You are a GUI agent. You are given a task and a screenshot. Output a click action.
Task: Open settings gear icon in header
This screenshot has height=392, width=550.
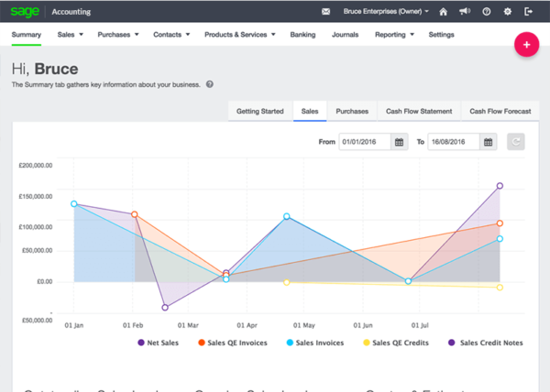[x=507, y=12]
